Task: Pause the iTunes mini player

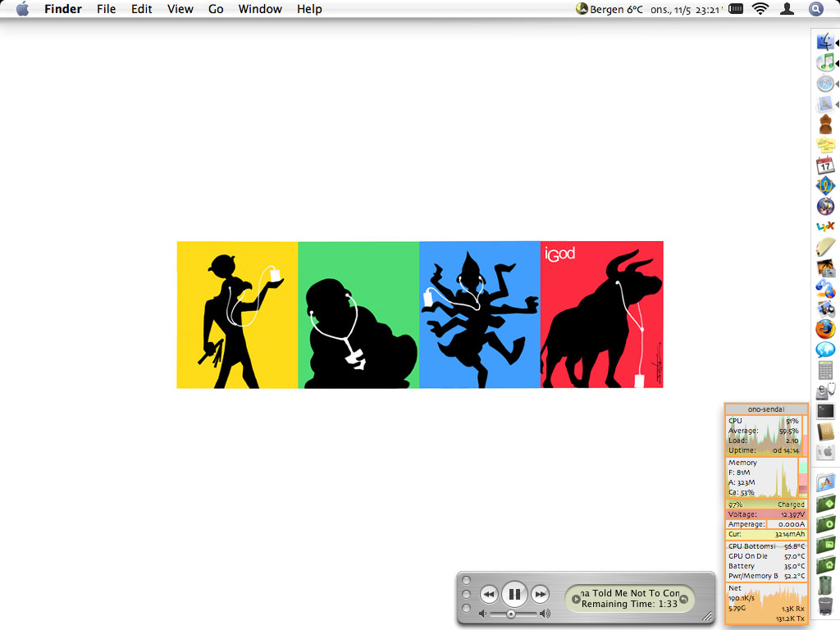Action: [514, 594]
